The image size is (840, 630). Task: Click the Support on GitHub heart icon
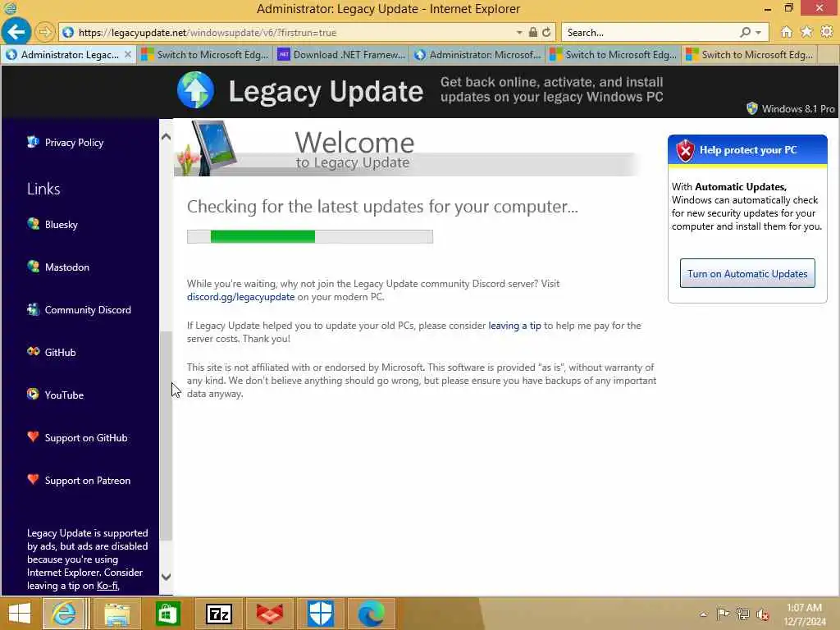point(33,436)
